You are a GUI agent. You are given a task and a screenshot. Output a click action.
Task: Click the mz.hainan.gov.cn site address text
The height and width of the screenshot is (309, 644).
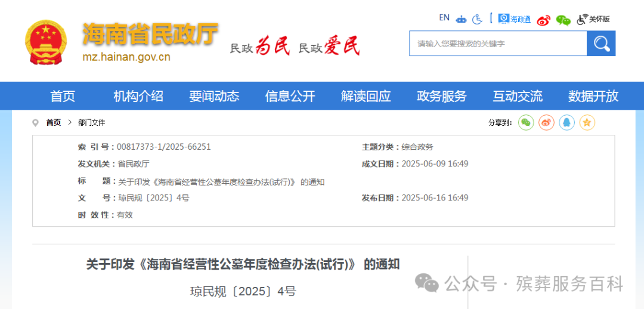pyautogui.click(x=126, y=57)
